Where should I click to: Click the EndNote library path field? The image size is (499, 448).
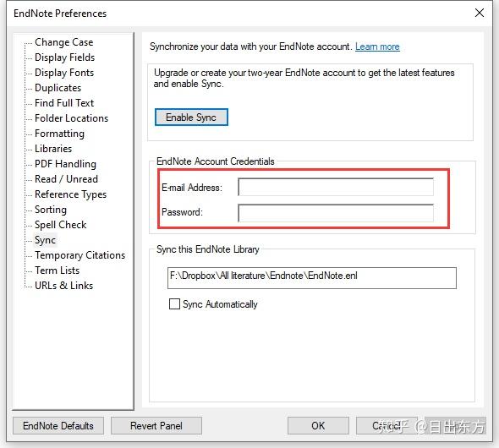312,278
